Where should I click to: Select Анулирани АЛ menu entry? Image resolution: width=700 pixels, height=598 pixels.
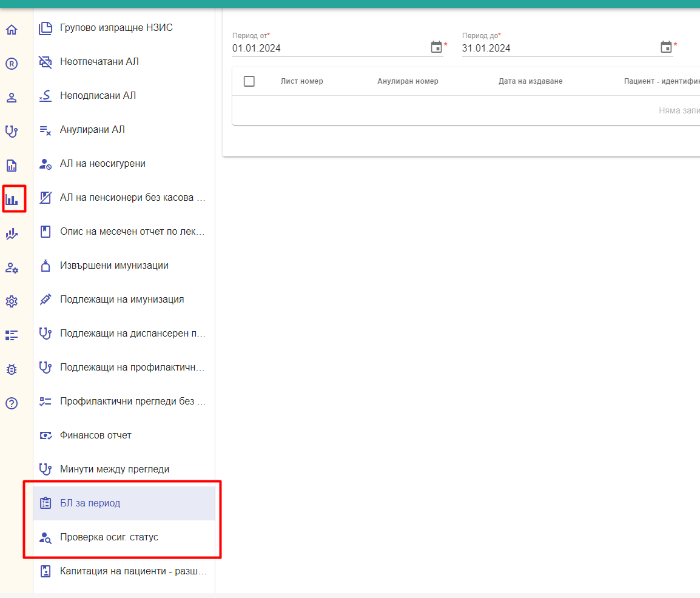tap(124, 129)
